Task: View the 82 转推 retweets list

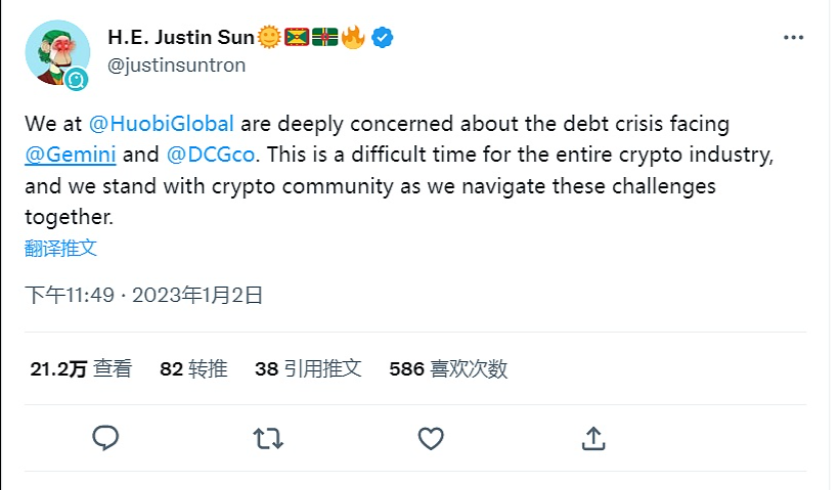Action: click(193, 369)
